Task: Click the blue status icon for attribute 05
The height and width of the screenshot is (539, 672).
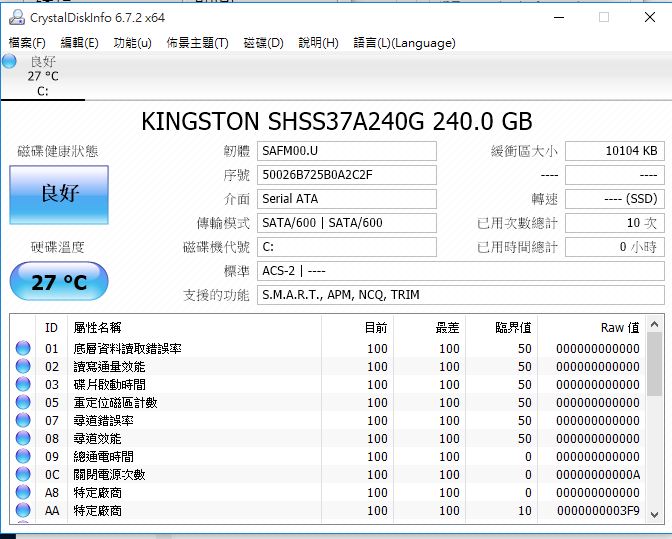Action: point(23,402)
